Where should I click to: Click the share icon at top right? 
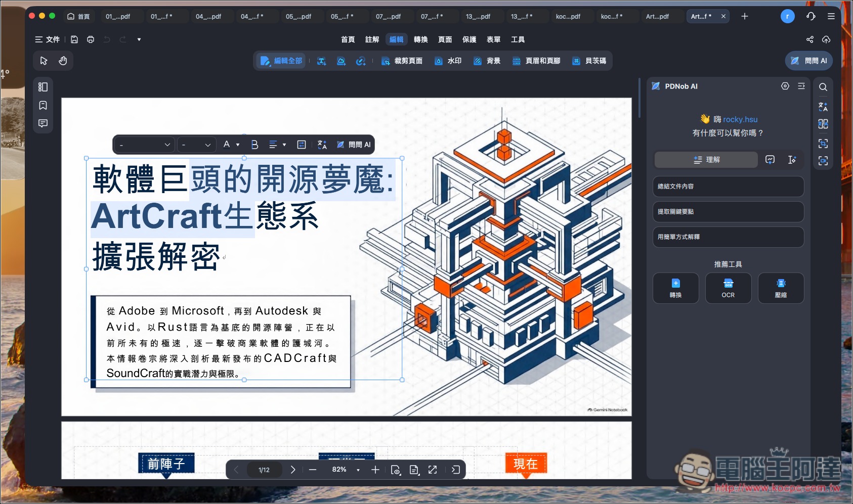[x=810, y=39]
